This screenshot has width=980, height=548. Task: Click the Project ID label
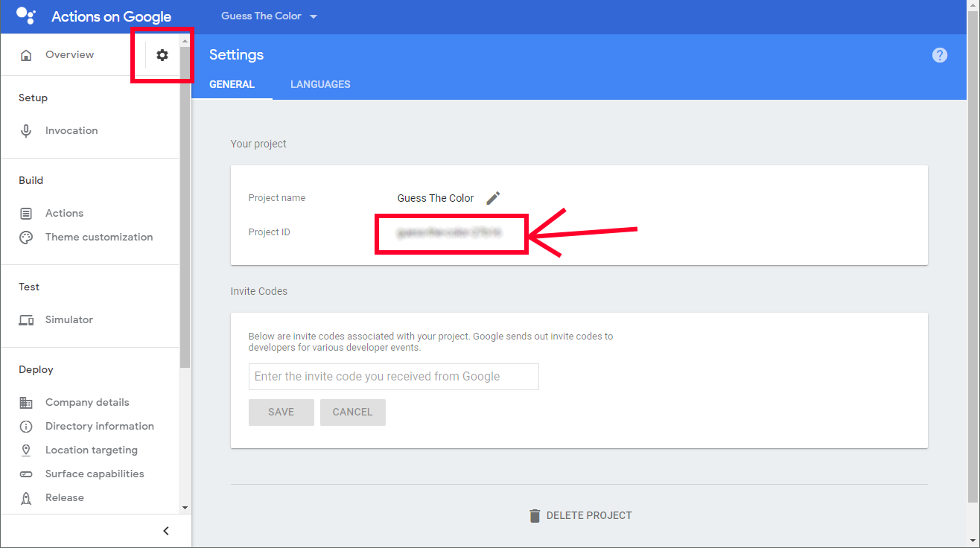pos(270,232)
